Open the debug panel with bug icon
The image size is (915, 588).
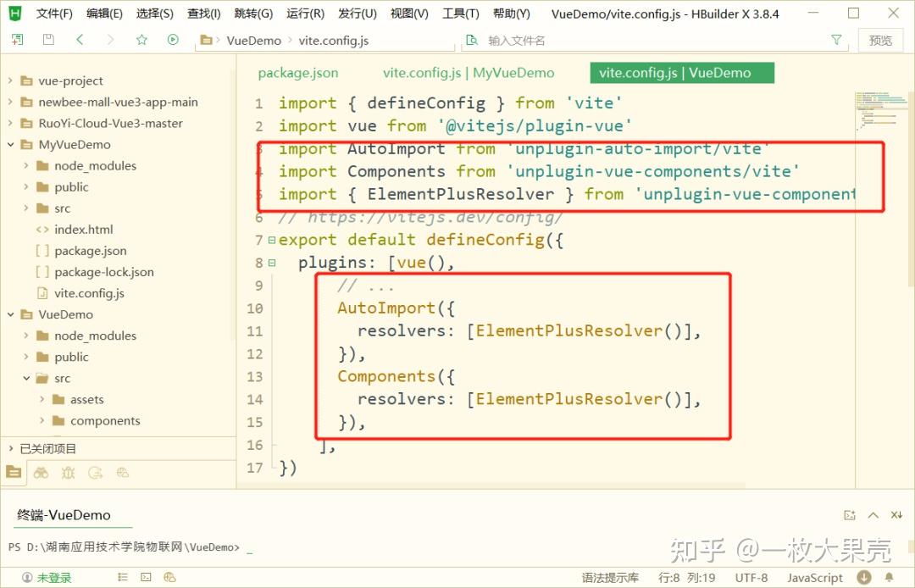click(x=68, y=473)
